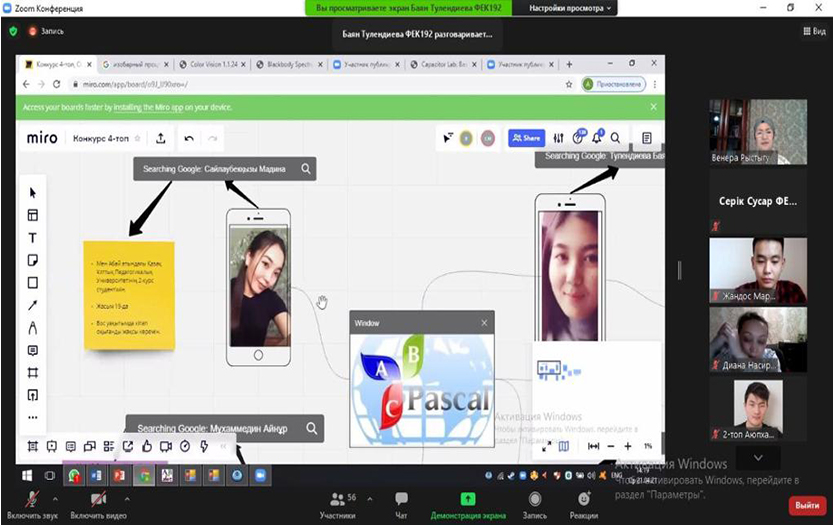The width and height of the screenshot is (833, 525).
Task: Open Miro timer icon
Action: (x=185, y=446)
